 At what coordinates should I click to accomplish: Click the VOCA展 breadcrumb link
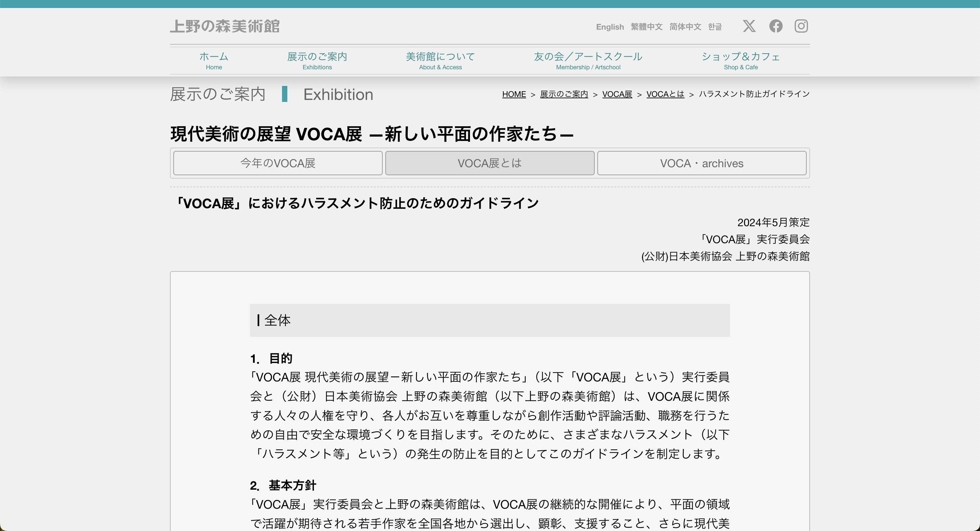pos(617,94)
